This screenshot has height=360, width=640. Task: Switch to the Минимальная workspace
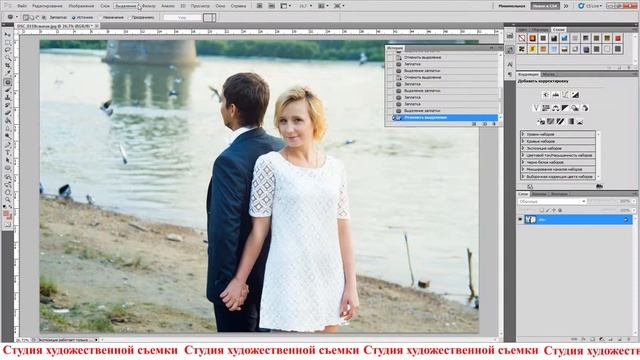[x=511, y=6]
